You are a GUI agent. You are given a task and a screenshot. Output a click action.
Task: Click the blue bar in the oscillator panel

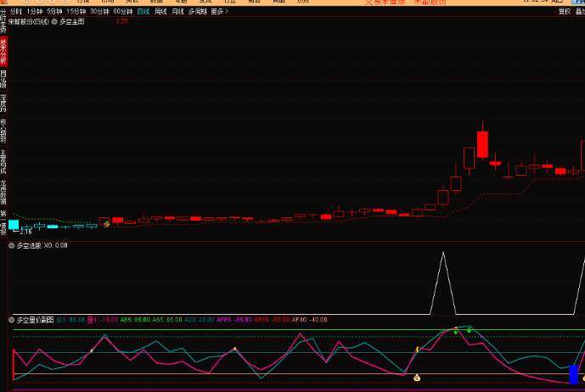click(574, 374)
